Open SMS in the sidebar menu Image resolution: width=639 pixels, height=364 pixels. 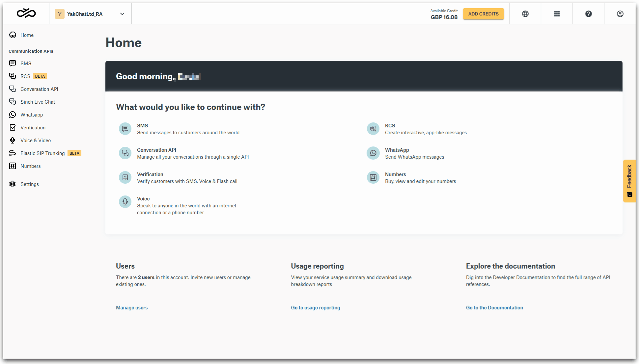[26, 63]
